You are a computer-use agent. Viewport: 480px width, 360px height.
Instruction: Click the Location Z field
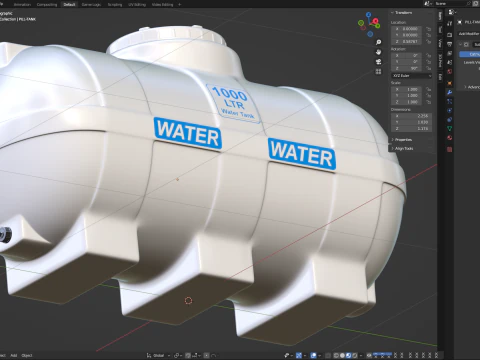click(x=407, y=42)
